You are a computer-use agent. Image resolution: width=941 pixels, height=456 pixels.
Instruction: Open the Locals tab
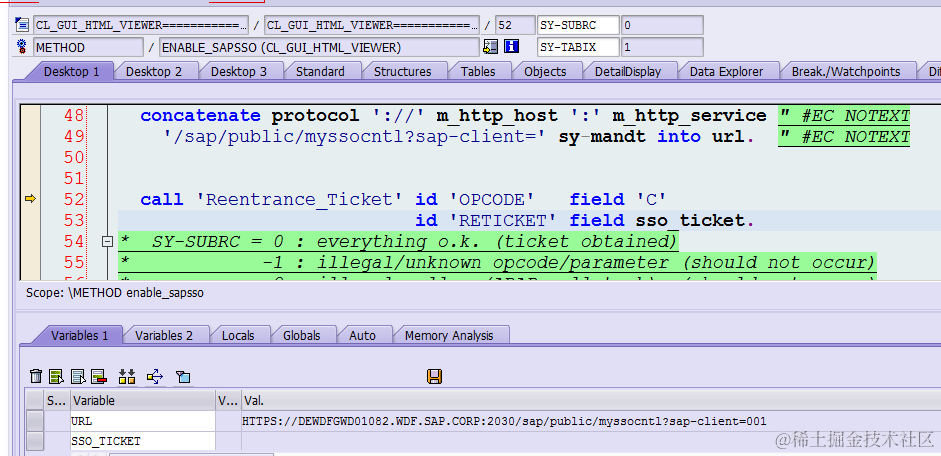[238, 335]
